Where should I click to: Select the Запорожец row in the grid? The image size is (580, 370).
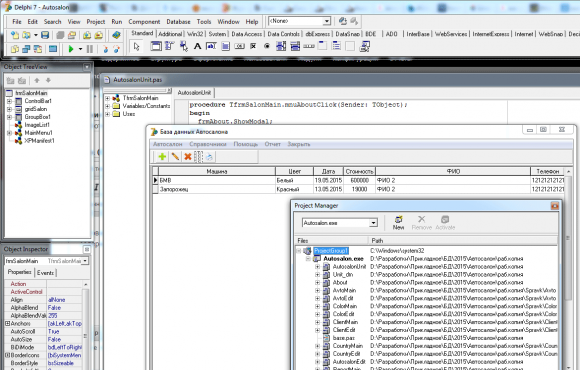tap(359, 189)
